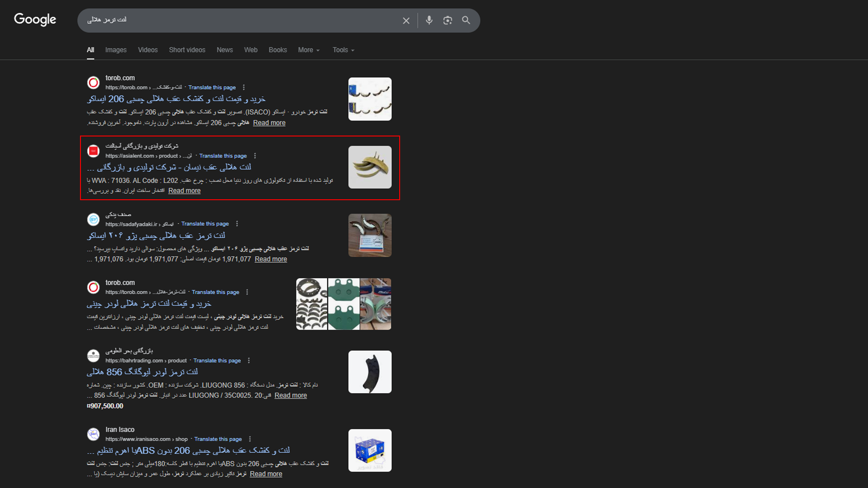The width and height of the screenshot is (868, 488).
Task: Open the asialent.com result title link
Action: click(x=169, y=167)
